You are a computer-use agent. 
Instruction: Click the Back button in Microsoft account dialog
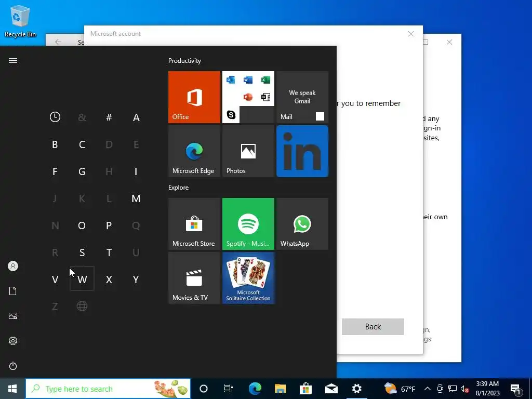pos(373,327)
